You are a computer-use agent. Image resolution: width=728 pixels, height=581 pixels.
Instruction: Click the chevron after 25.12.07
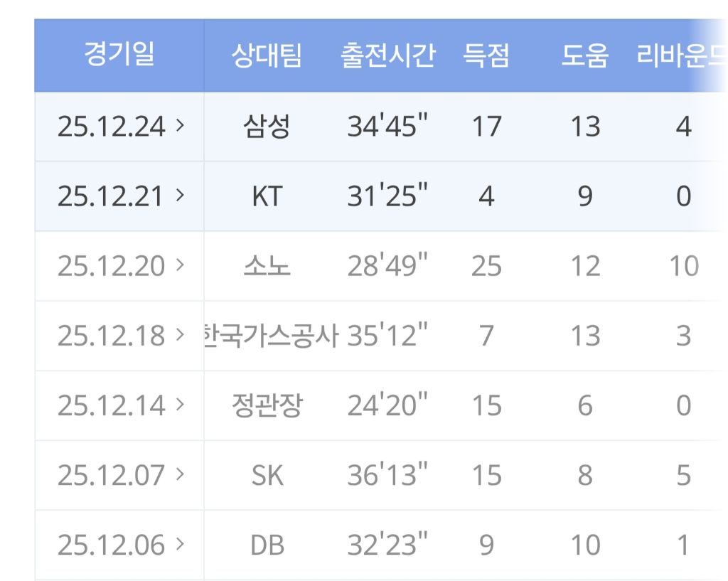coord(179,474)
